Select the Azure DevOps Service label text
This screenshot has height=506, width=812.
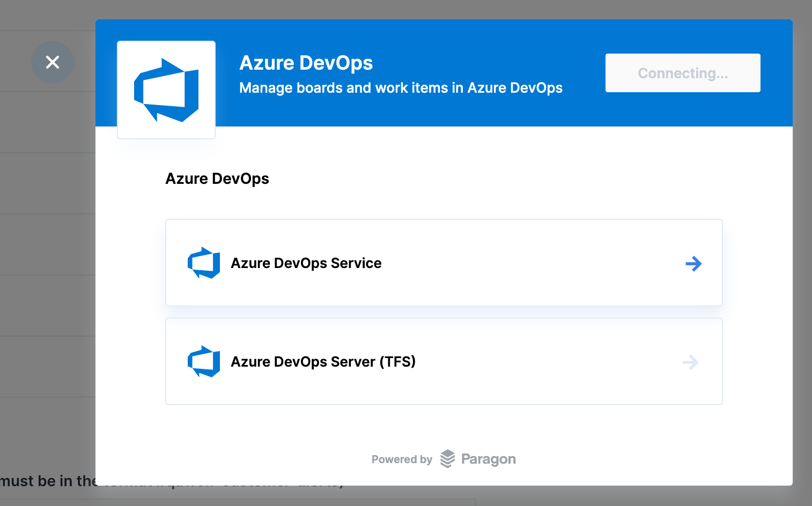(x=306, y=263)
